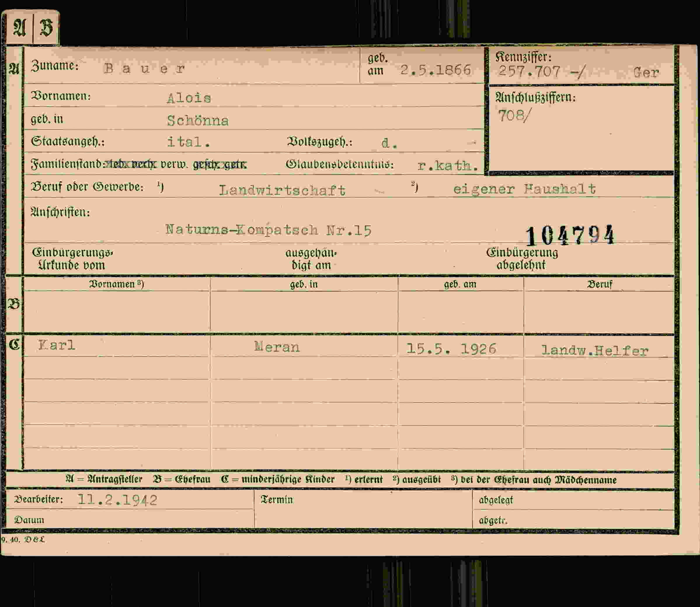Select child's birthplace 'Meran'
Image resolution: width=700 pixels, height=607 pixels.
[277, 347]
